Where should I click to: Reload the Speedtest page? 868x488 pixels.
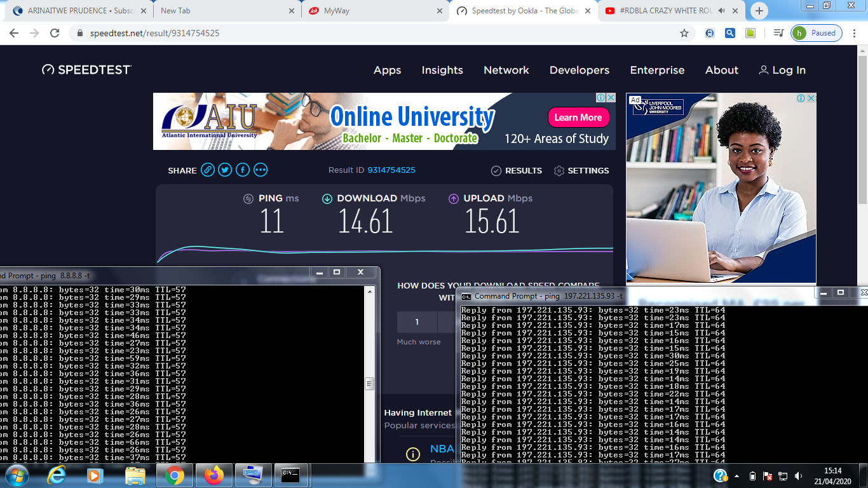point(55,33)
